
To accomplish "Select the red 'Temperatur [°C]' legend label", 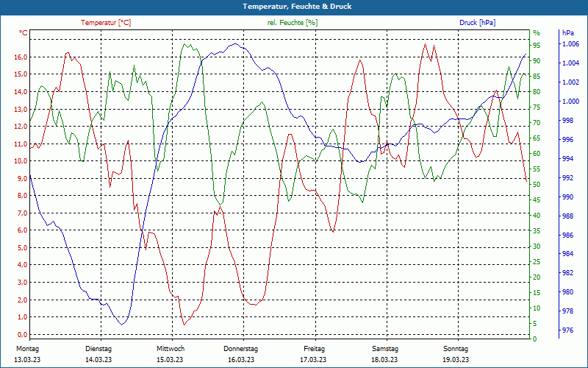I will pyautogui.click(x=106, y=23).
